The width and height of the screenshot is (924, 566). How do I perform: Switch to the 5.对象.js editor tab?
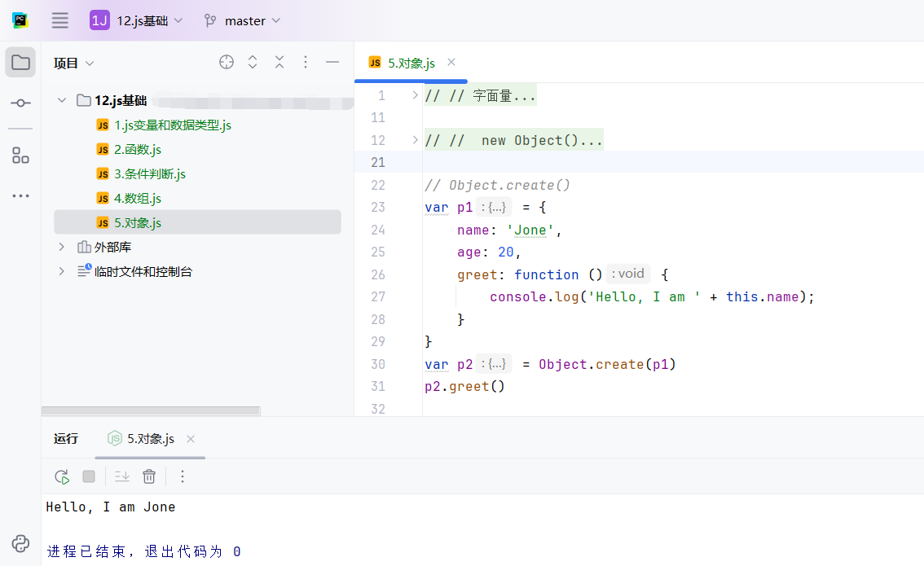click(x=411, y=63)
